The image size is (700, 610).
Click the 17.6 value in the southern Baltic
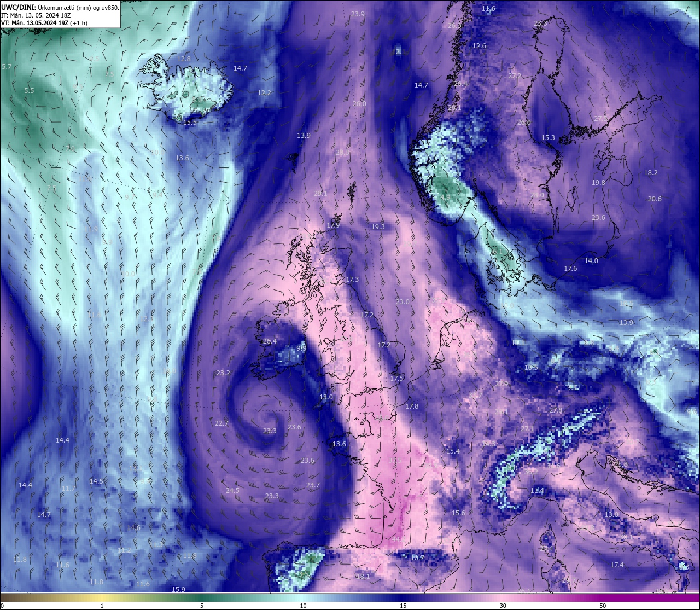pyautogui.click(x=570, y=269)
